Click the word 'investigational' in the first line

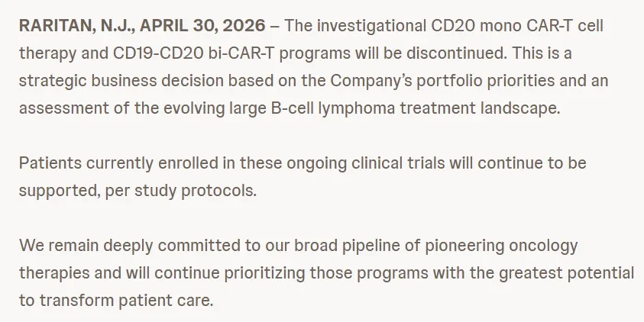[x=371, y=25]
